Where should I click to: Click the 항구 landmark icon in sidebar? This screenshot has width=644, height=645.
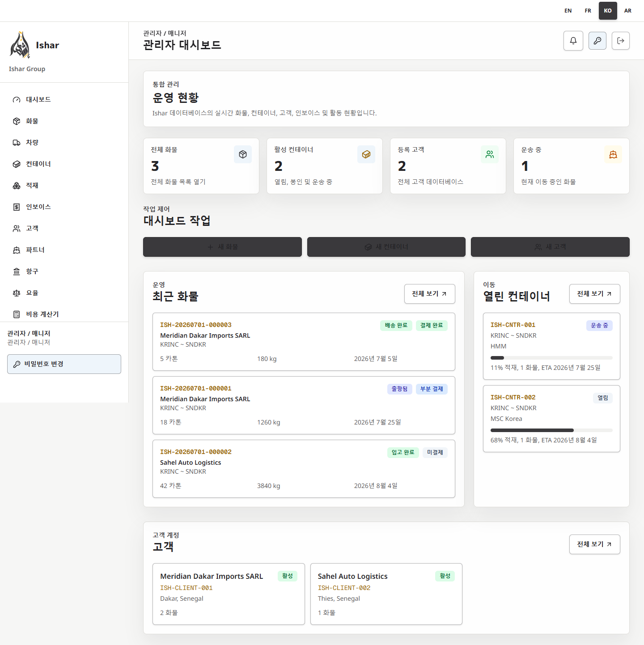[x=17, y=272]
